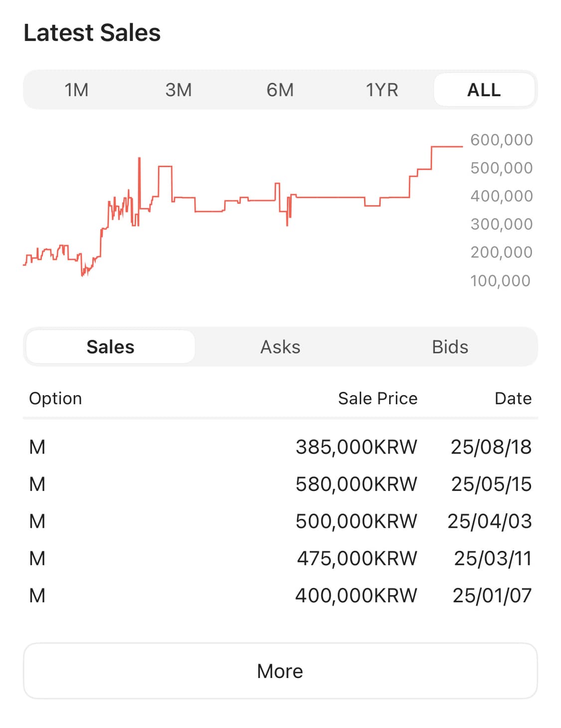The height and width of the screenshot is (728, 561).
Task: Click the 600,000 axis label
Action: tap(501, 140)
